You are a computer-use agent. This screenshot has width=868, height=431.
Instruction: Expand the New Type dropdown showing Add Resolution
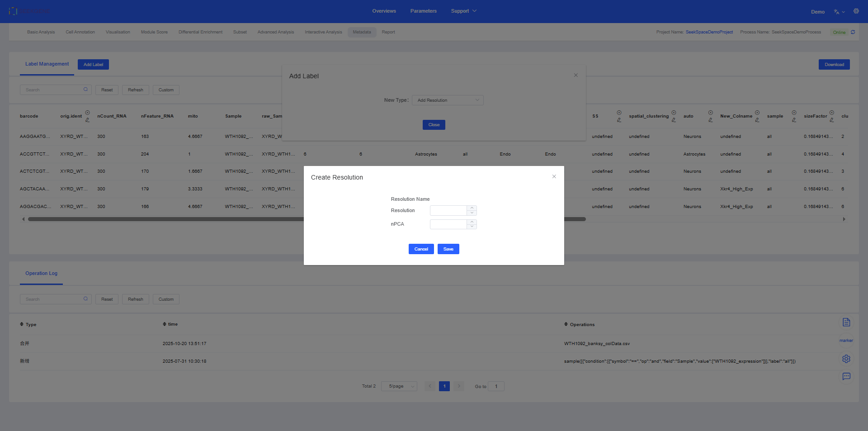(447, 100)
